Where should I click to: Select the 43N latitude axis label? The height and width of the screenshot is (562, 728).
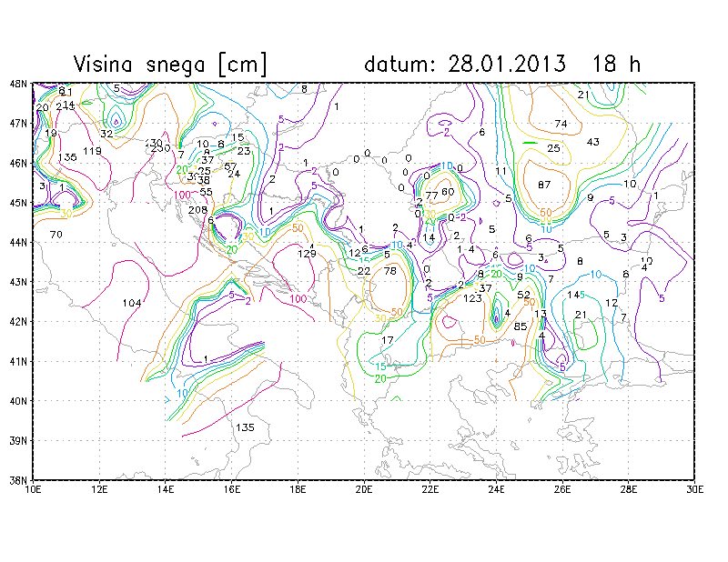pos(18,282)
